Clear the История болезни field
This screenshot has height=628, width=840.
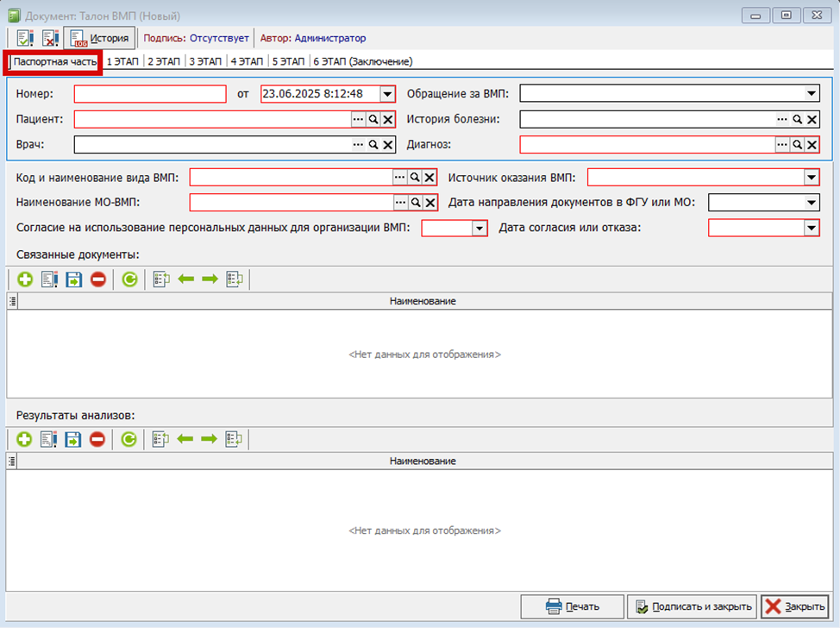(x=812, y=119)
